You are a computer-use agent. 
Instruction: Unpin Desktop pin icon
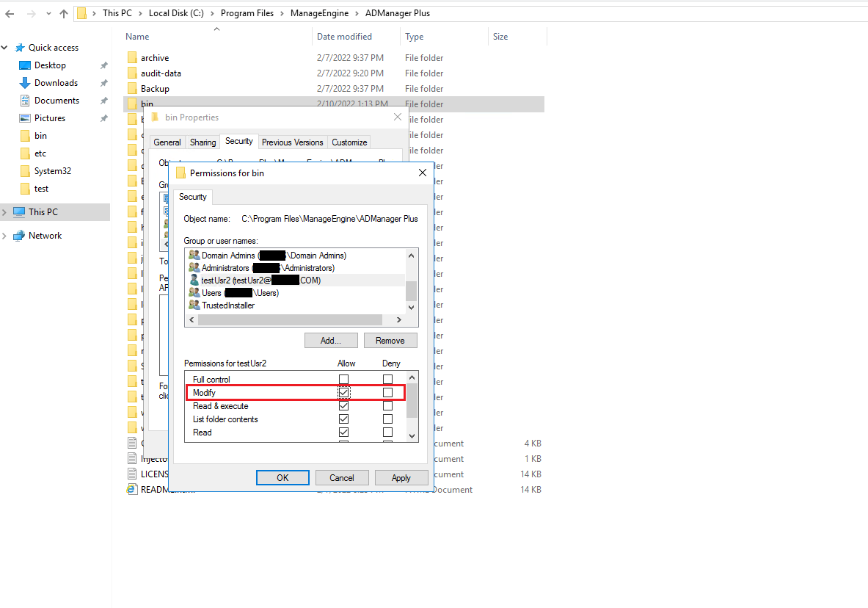[103, 65]
